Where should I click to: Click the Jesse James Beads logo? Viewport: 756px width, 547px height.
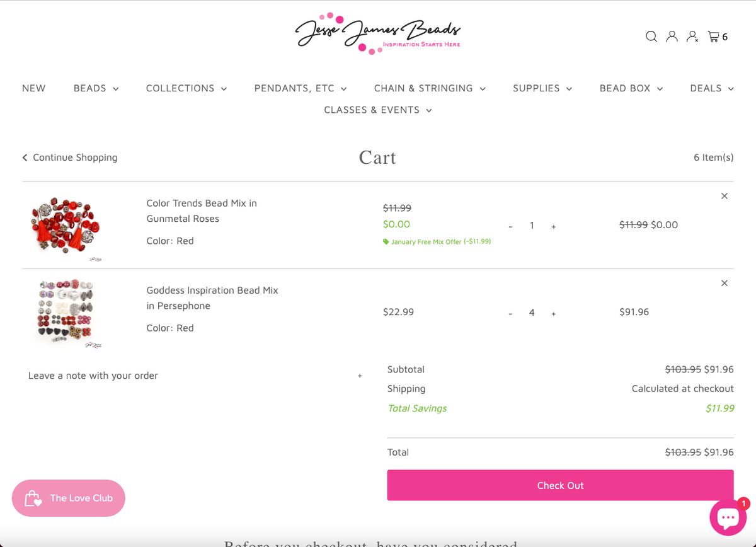378,33
